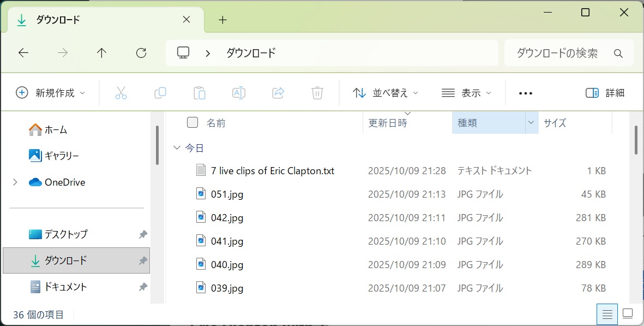The image size is (644, 326).
Task: Click the Copy icon in toolbar
Action: 160,93
